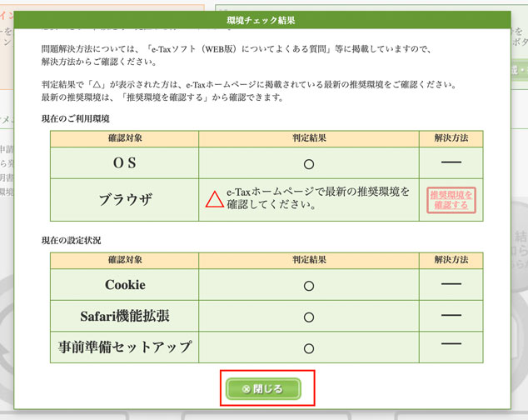
Task: Click the circle result for 事前準備セットアップ
Action: click(x=309, y=348)
